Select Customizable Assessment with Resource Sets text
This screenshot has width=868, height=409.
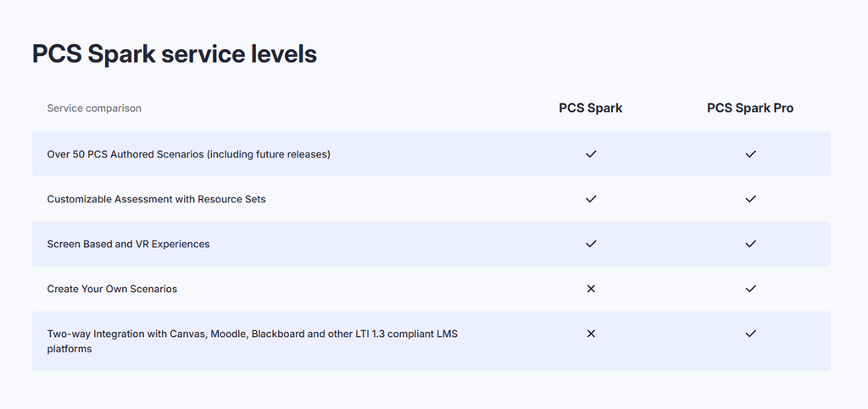click(x=156, y=199)
